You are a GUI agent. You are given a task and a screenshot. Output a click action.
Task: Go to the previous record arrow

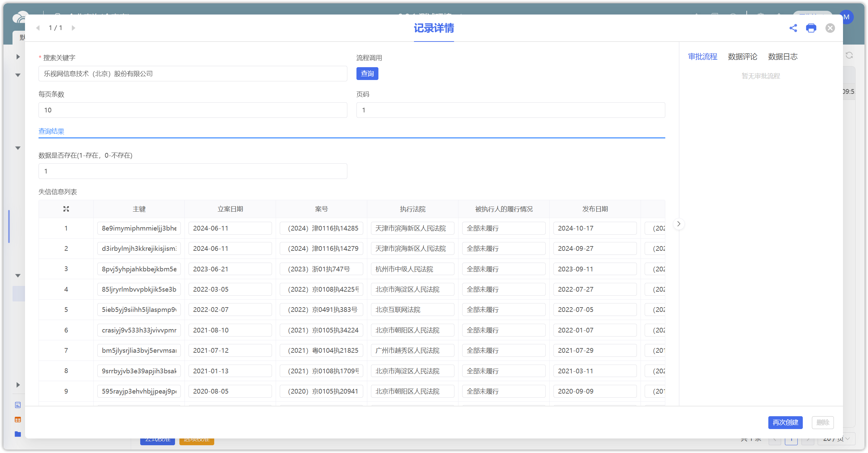click(x=38, y=28)
